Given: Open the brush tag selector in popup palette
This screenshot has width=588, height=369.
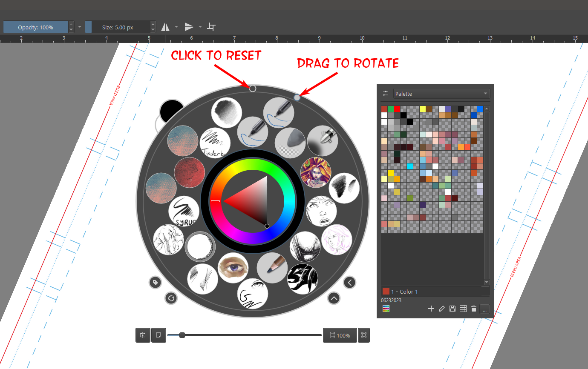Looking at the screenshot, I should pyautogui.click(x=155, y=282).
